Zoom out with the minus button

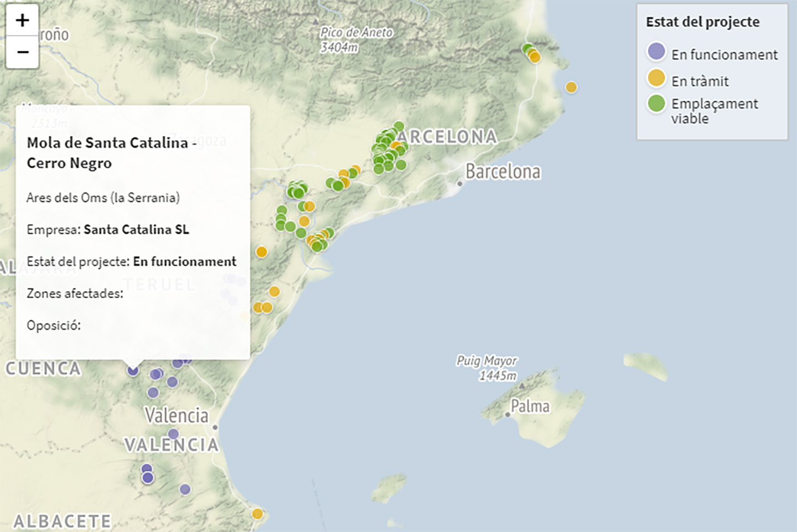pos(22,52)
